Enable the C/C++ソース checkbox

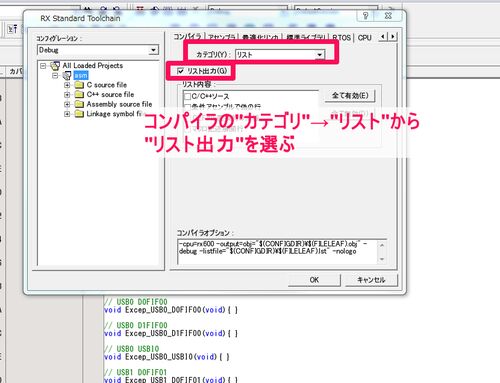(x=187, y=96)
